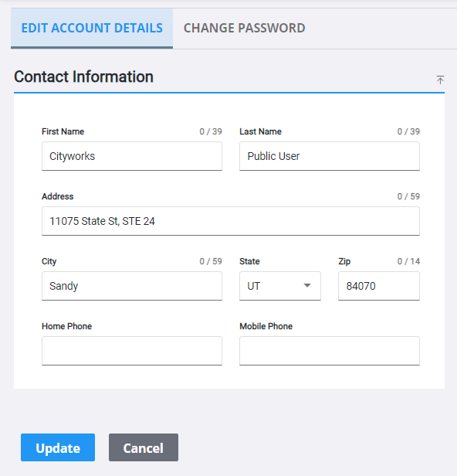Click the Last Name field with Public User
This screenshot has height=476, width=457.
[x=330, y=156]
